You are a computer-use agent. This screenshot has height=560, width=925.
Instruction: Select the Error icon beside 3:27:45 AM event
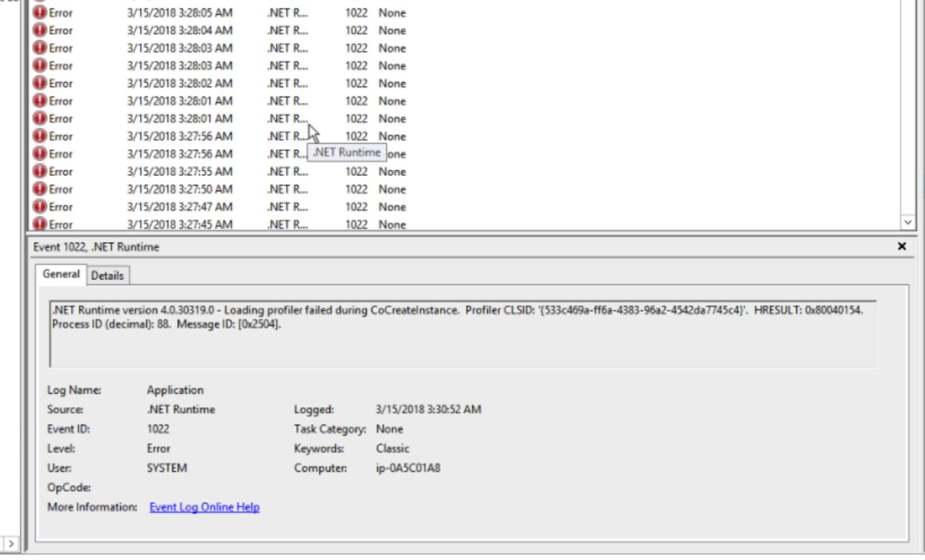click(x=40, y=224)
